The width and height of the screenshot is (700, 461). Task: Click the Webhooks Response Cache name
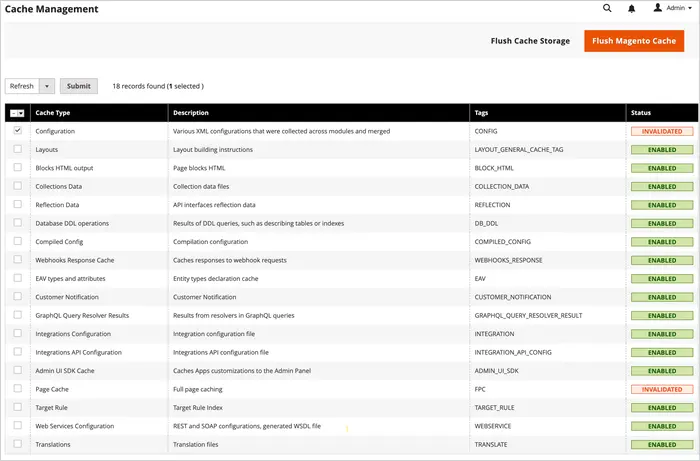[x=75, y=260]
